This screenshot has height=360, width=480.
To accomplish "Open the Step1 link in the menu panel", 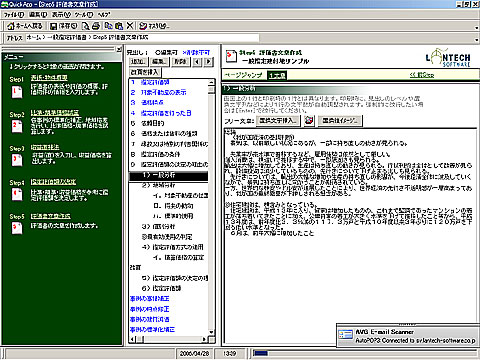I will click(49, 78).
